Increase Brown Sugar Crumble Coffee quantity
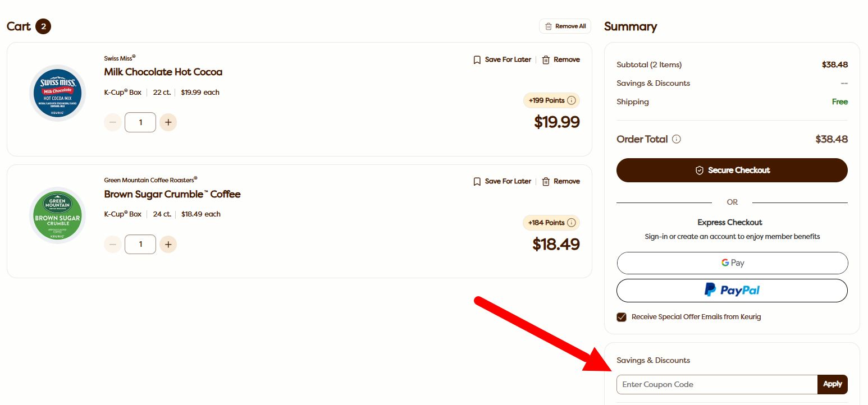The image size is (868, 405). 168,245
